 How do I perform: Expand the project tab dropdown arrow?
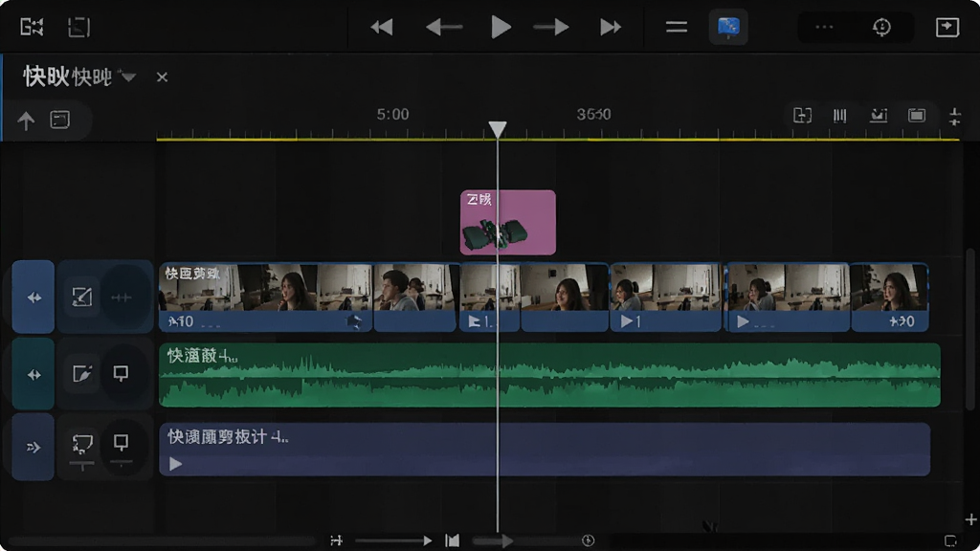tap(128, 77)
